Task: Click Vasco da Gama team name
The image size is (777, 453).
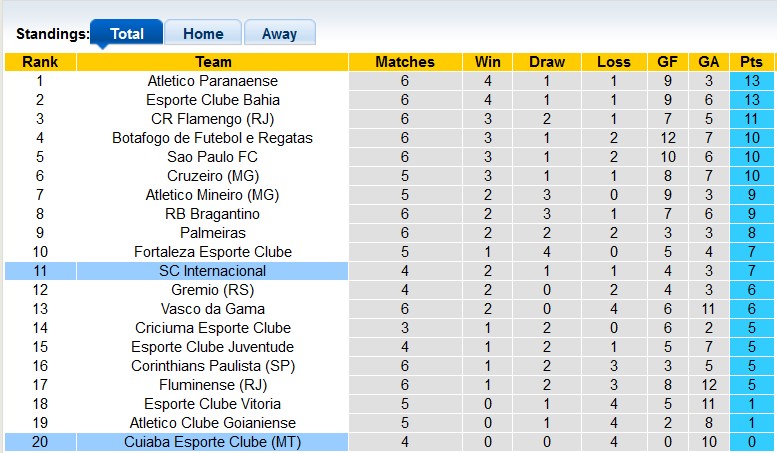Action: pyautogui.click(x=212, y=309)
